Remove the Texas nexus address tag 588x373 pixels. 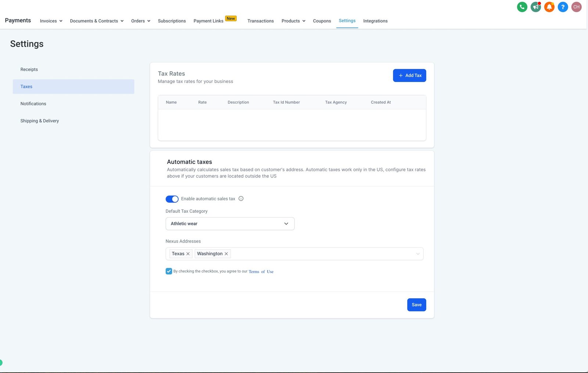pyautogui.click(x=188, y=254)
